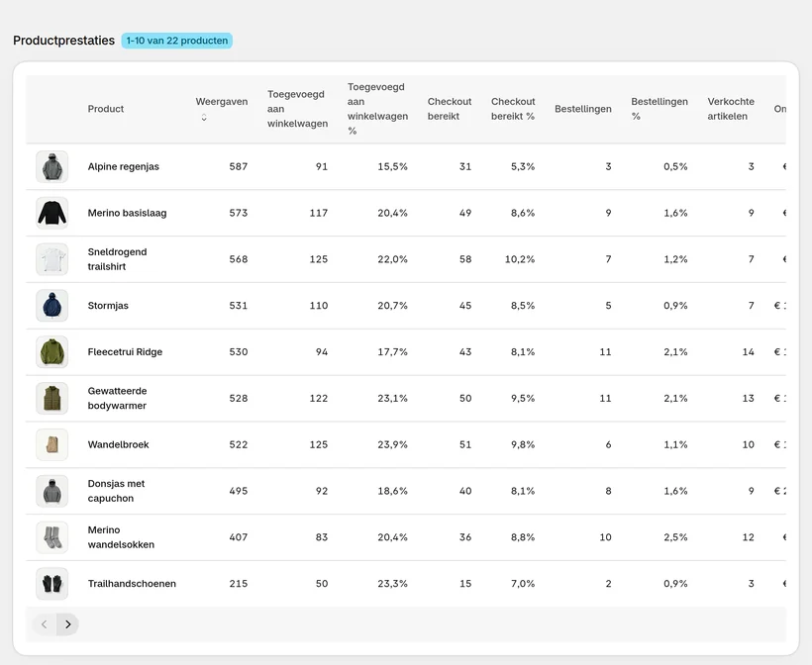Viewport: 812px width, 665px height.
Task: Click the Wandelbroek product name
Action: tap(118, 444)
